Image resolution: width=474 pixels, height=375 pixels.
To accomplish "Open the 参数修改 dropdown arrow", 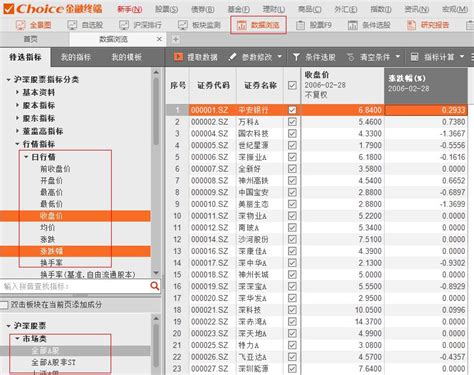I will pyautogui.click(x=280, y=57).
